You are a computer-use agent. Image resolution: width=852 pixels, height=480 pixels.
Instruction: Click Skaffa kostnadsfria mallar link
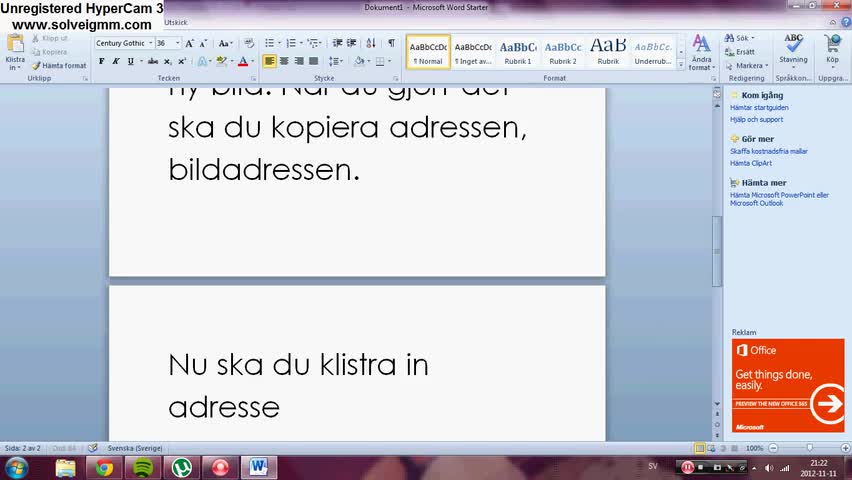point(769,151)
